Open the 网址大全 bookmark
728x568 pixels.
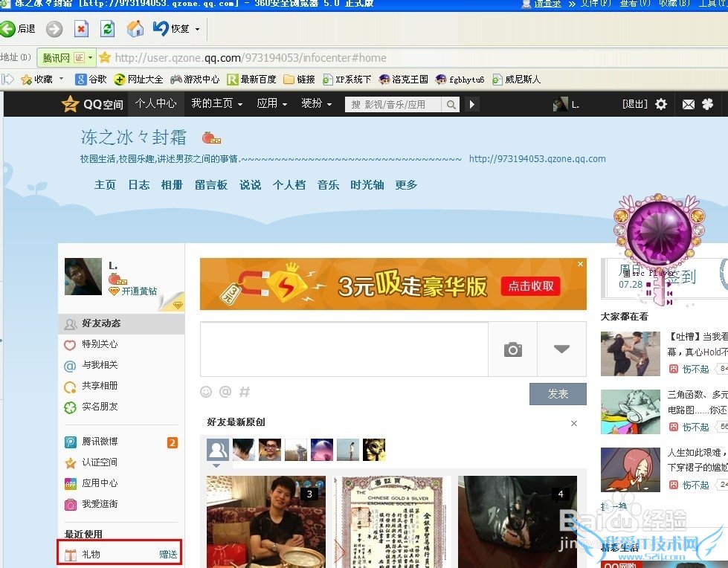[138, 80]
